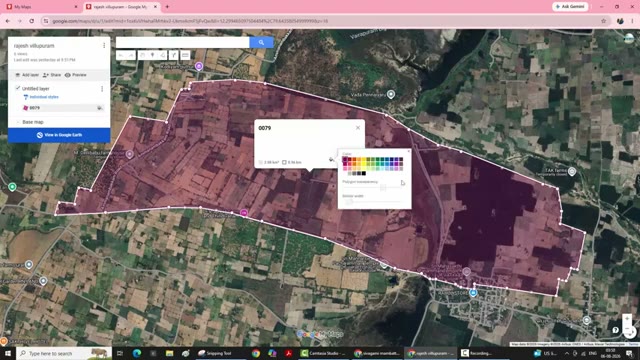Click the Redo arrow in map toolbar
This screenshot has height=360, width=640.
(x=131, y=55)
